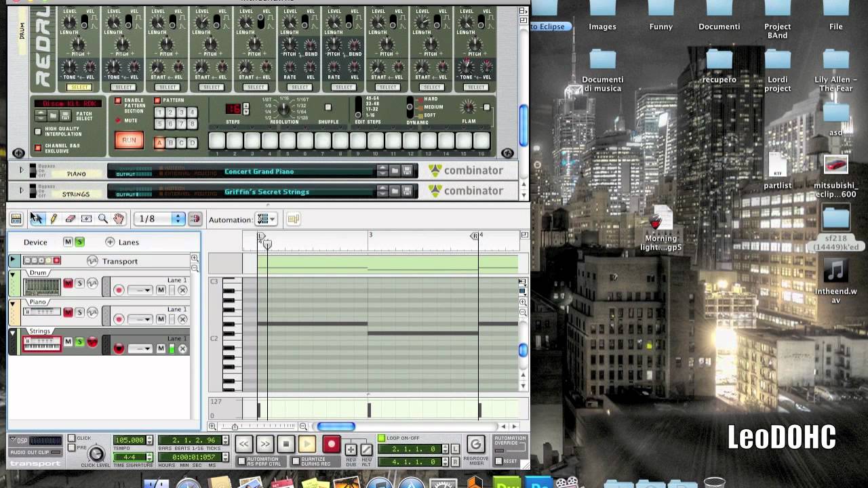
Task: Turn the Redrum Flam knob
Action: 468,107
